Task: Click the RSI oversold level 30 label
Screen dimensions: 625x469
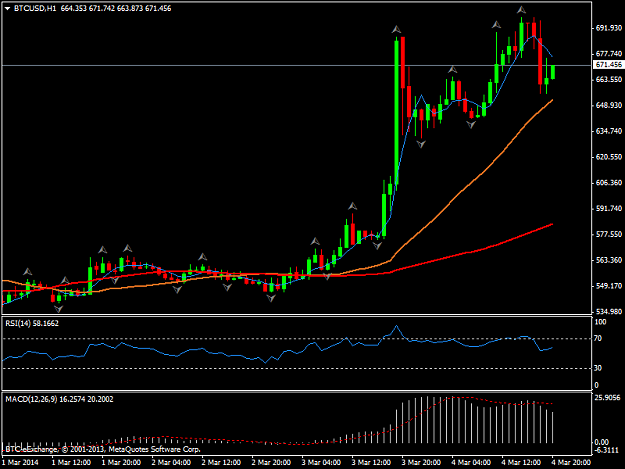Action: pyautogui.click(x=598, y=368)
